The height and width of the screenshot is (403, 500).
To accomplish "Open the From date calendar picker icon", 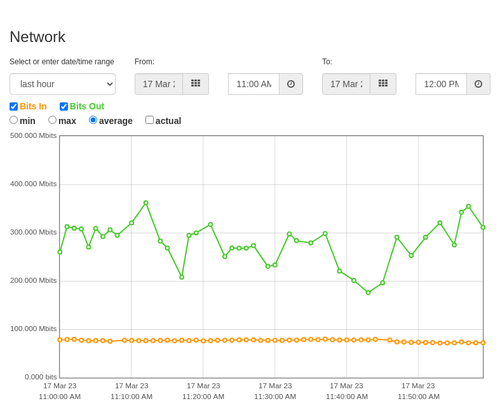I will tap(196, 84).
